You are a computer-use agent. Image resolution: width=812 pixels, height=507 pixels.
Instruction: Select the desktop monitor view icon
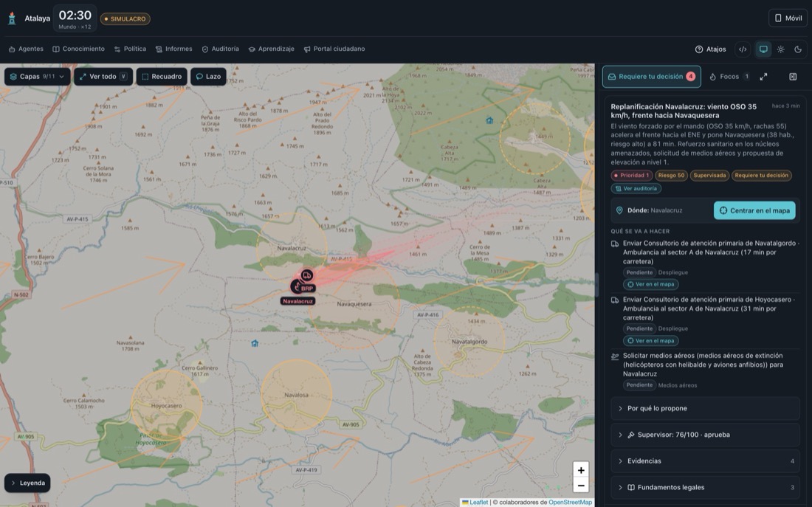click(x=763, y=49)
